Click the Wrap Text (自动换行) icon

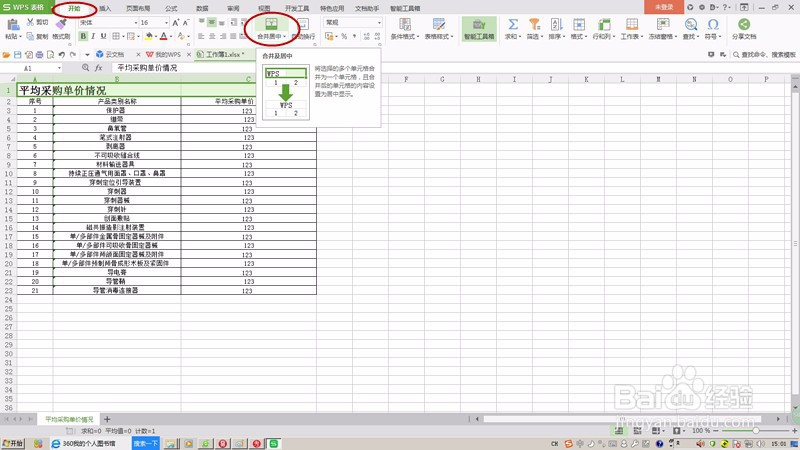point(303,24)
